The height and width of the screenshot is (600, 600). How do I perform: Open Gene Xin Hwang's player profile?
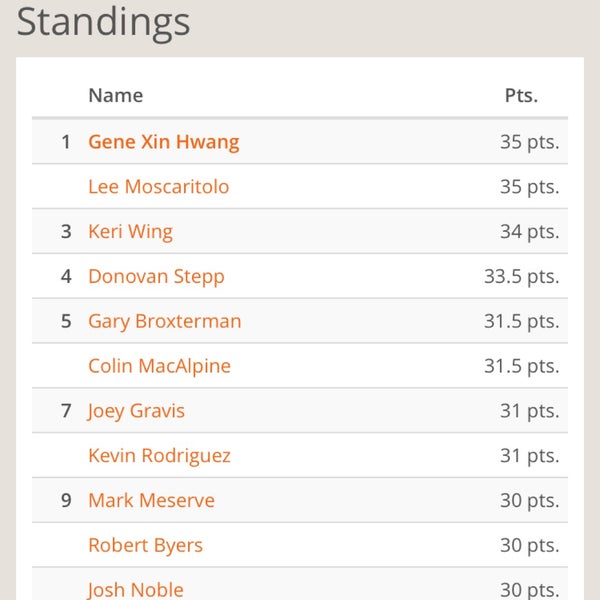pos(163,142)
